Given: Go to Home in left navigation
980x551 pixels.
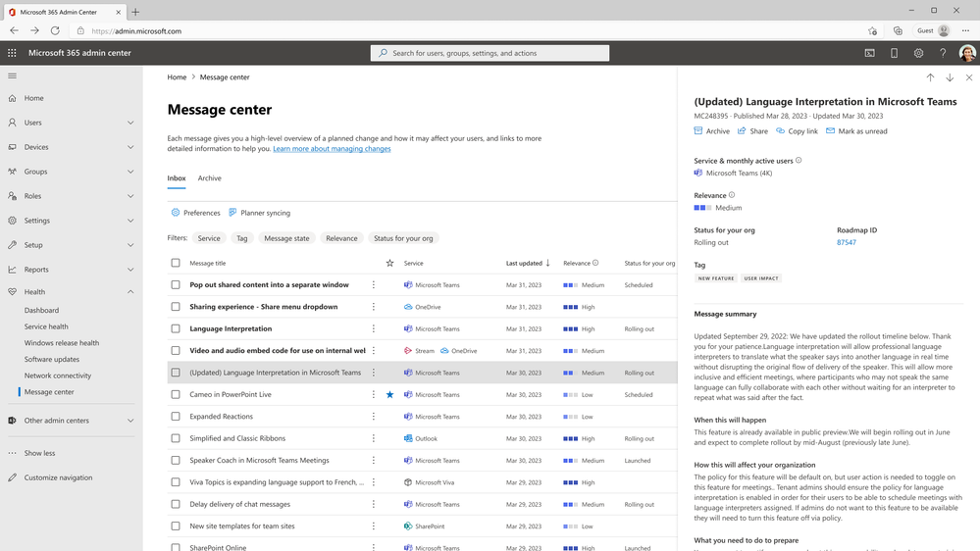Looking at the screenshot, I should coord(33,98).
